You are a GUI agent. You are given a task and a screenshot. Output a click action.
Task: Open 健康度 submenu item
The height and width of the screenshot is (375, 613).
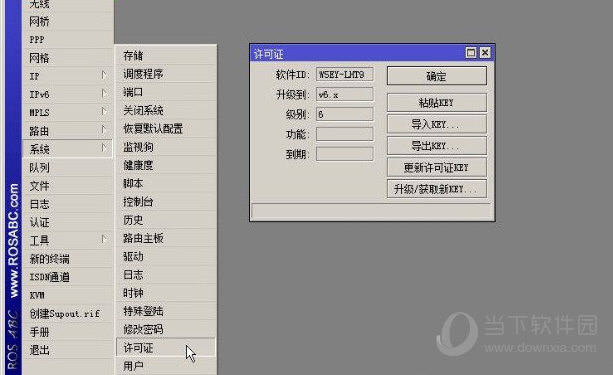[166, 165]
